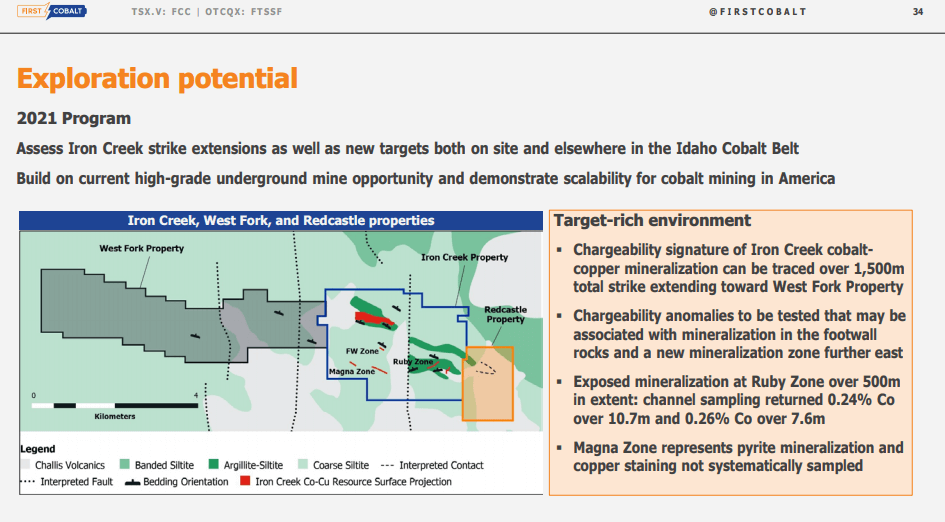Click the Bedding Orientation symbol in legend
The width and height of the screenshot is (945, 522).
pos(132,482)
